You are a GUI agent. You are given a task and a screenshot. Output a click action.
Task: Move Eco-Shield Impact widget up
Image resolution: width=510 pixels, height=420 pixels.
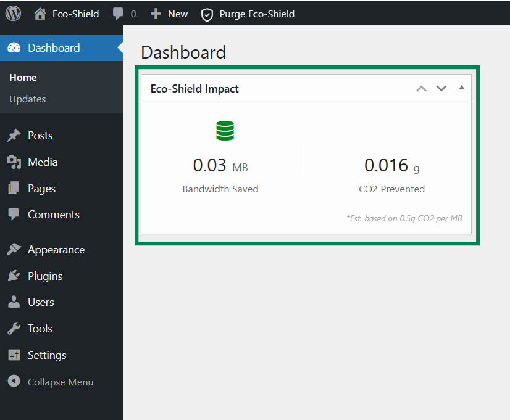tap(421, 88)
